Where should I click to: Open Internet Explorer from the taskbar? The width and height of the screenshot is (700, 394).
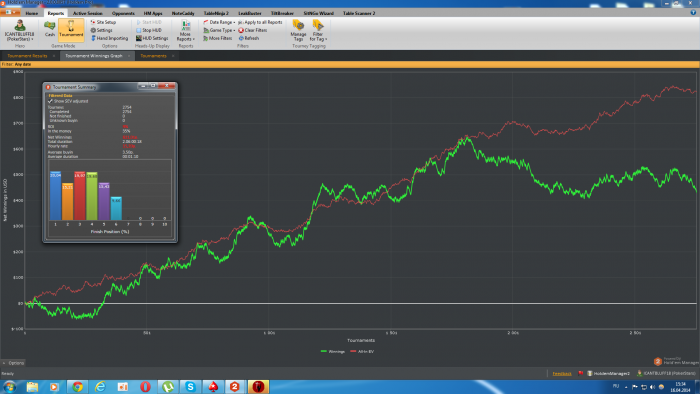(x=100, y=387)
